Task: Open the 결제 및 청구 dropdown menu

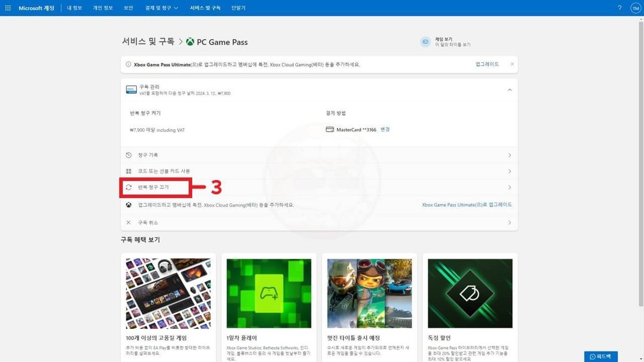Action: (x=162, y=8)
